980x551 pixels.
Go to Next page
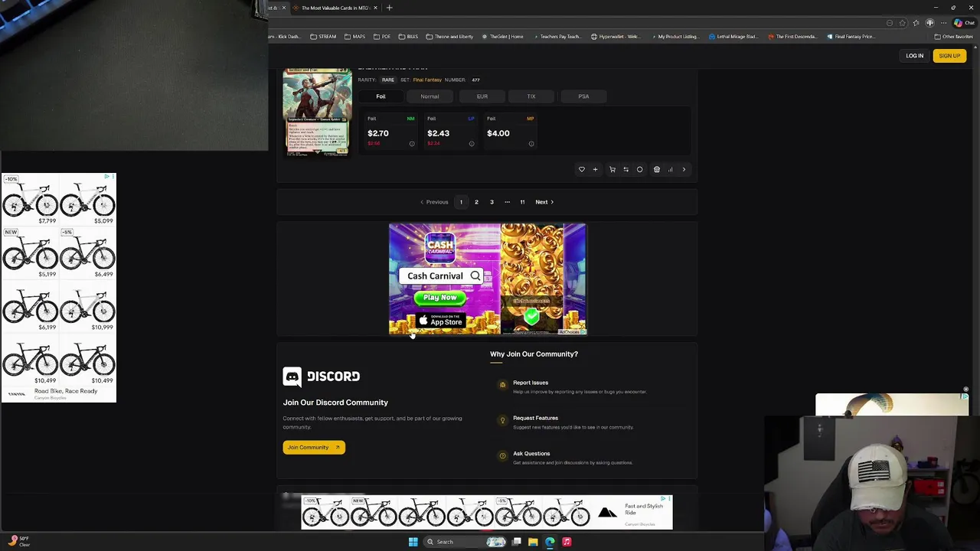coord(544,202)
